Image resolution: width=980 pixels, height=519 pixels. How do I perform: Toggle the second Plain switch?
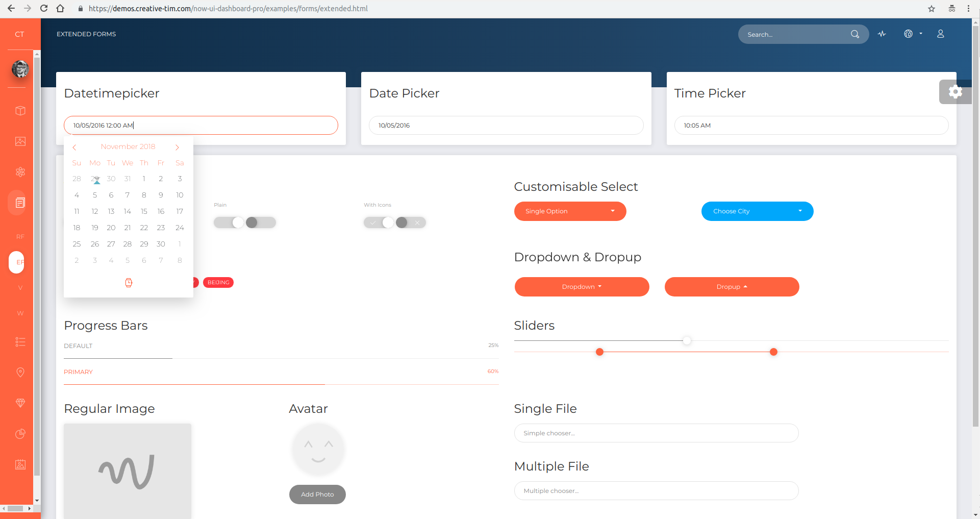coord(261,223)
